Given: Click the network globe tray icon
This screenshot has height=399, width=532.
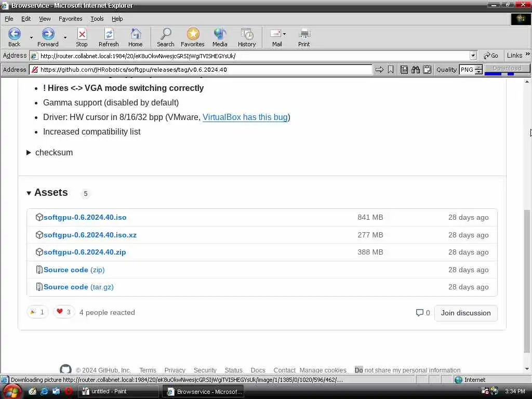Looking at the screenshot, I should pos(495,391).
